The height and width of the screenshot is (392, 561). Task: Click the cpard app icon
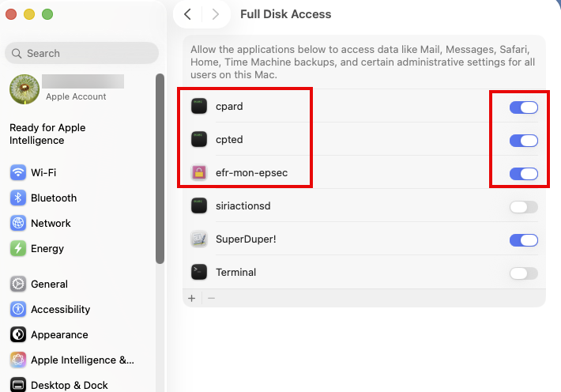click(199, 107)
